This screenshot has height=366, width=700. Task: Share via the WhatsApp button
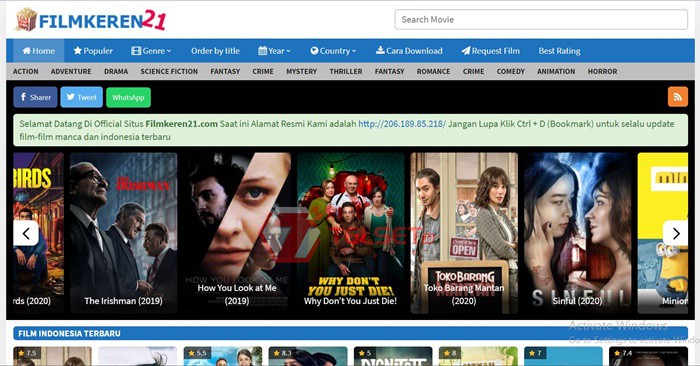click(x=129, y=97)
